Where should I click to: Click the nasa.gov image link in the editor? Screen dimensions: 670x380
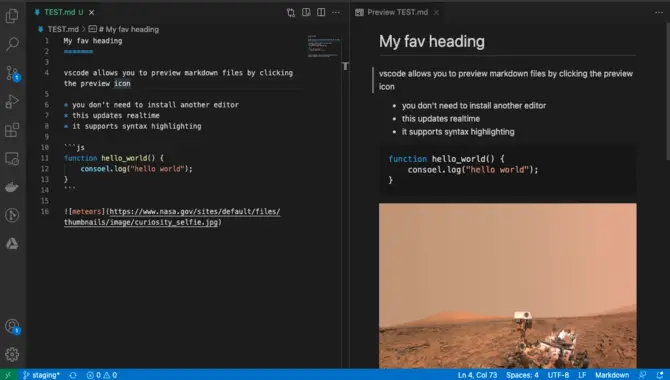172,217
